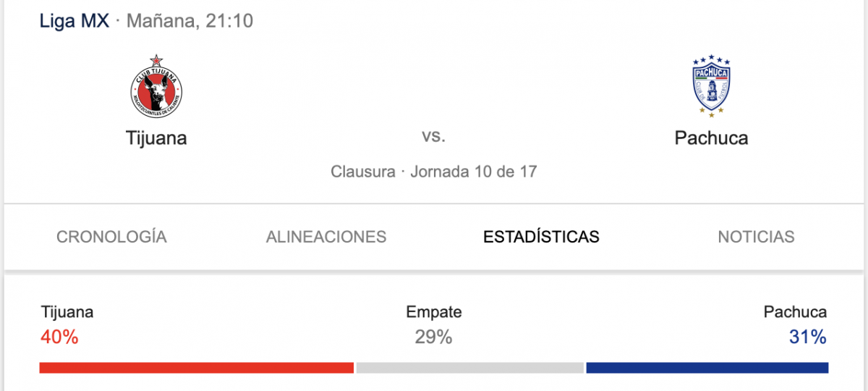Click the Mañana, 21:10 match time
Screen dimensions: 868x391
[190, 22]
